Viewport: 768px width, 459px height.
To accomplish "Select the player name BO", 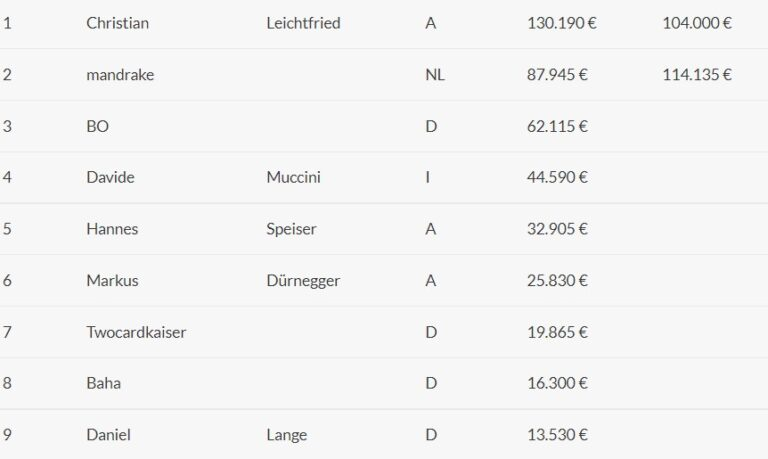I will [97, 126].
